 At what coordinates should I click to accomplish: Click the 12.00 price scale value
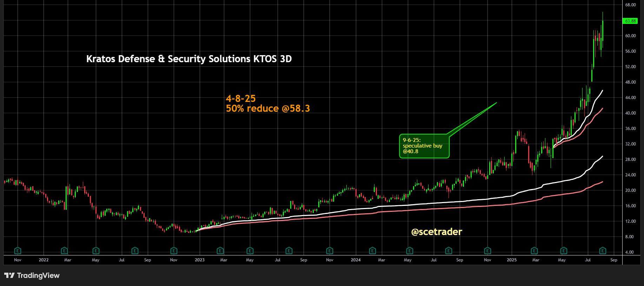630,221
